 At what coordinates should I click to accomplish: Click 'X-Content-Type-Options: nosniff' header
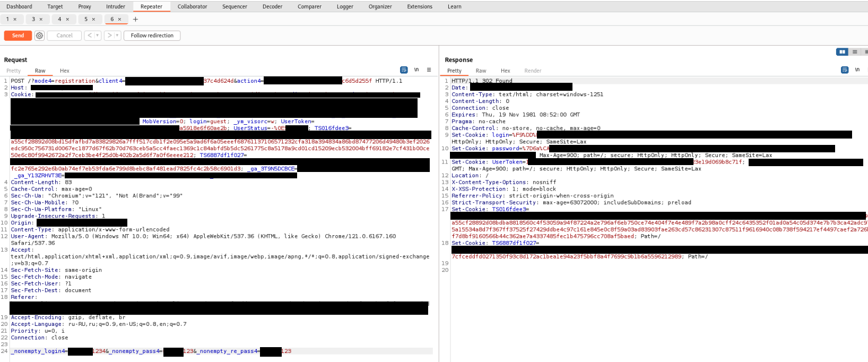click(x=504, y=182)
